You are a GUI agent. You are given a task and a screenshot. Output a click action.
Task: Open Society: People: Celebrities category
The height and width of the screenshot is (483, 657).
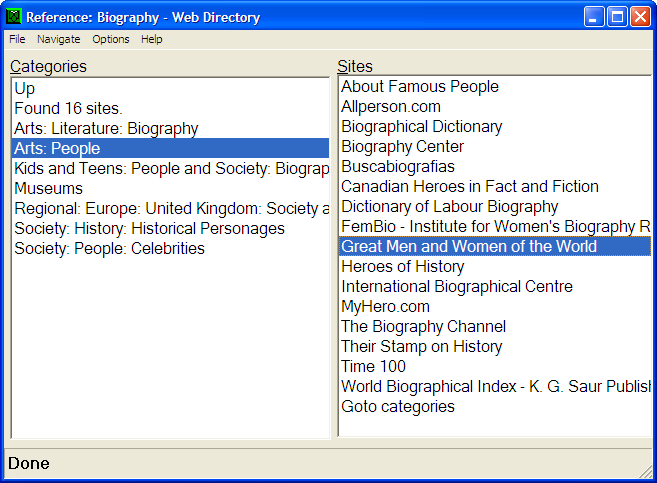coord(109,248)
